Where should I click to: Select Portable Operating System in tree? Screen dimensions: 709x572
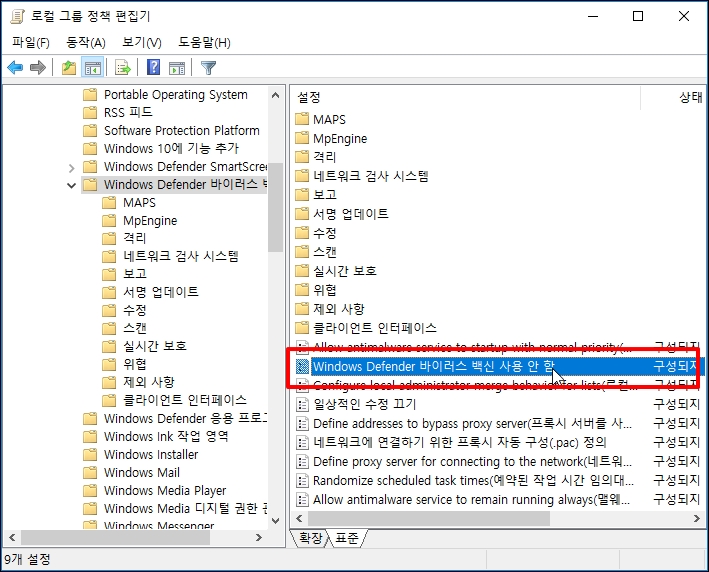pyautogui.click(x=176, y=95)
